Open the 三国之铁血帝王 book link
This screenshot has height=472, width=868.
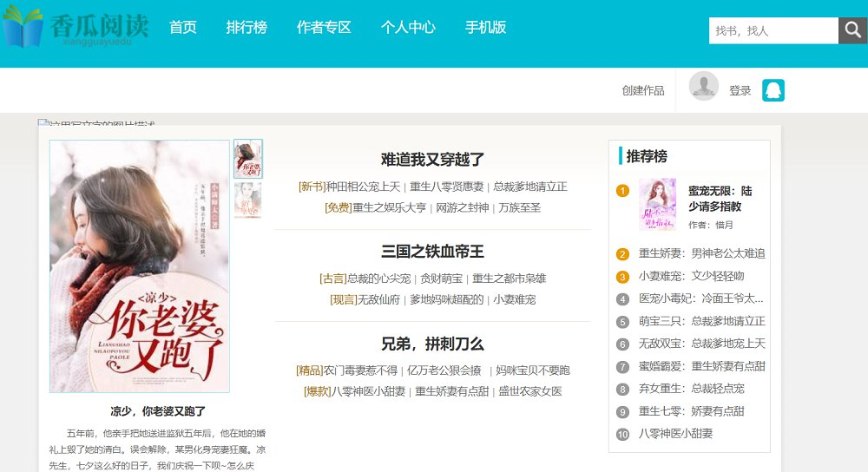coord(432,252)
